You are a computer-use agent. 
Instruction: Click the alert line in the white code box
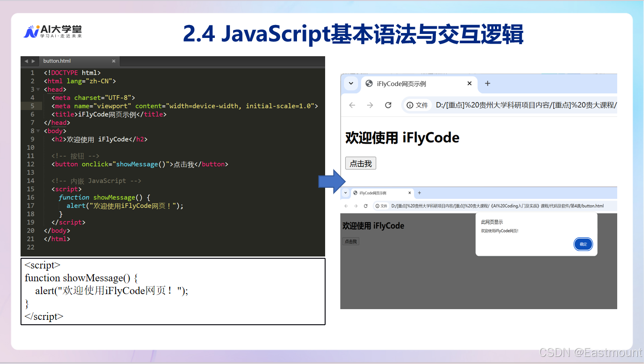click(112, 291)
